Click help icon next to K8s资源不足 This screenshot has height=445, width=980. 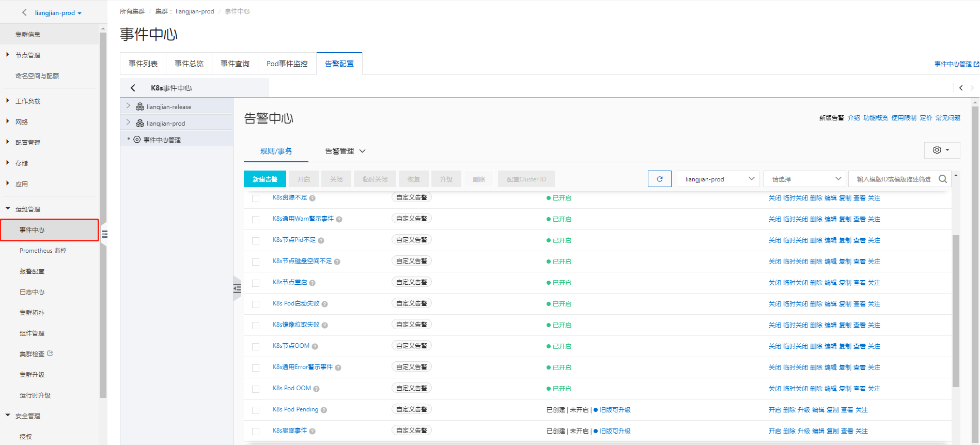(313, 198)
